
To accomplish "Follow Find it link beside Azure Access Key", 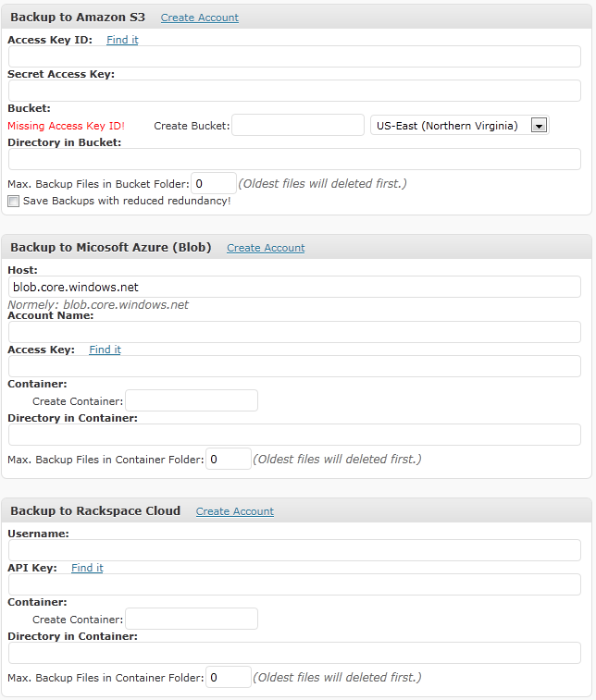I will [x=105, y=350].
